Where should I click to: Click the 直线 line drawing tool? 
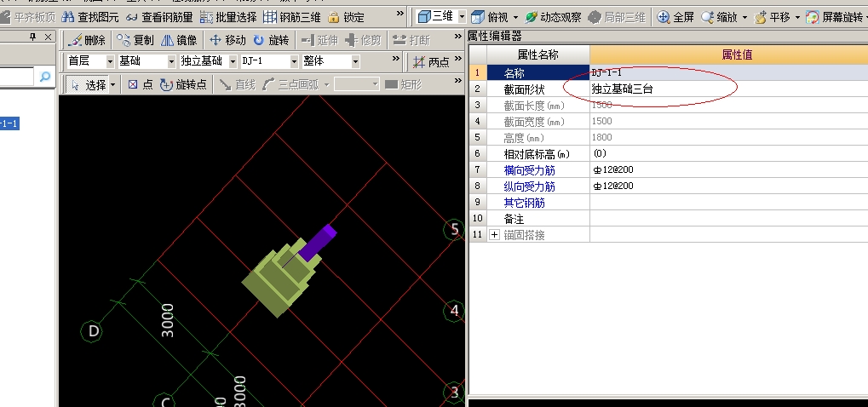[x=238, y=84]
